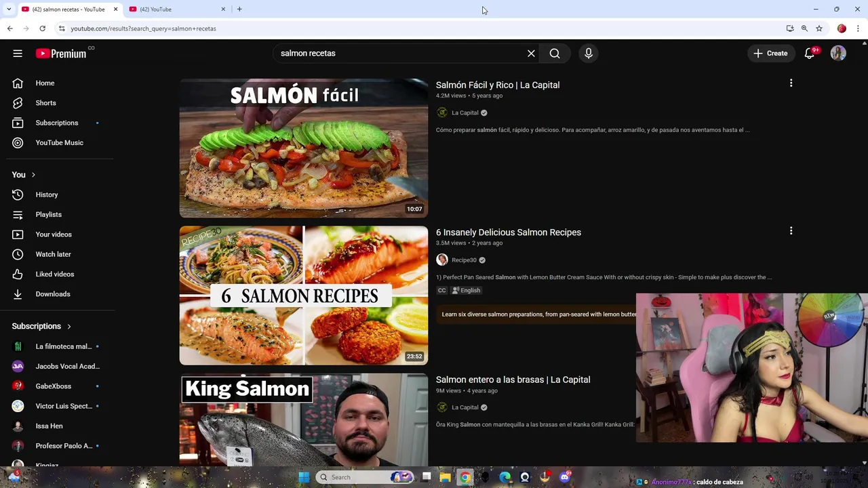Viewport: 868px width, 488px height.
Task: Open the Create menu
Action: click(x=770, y=54)
